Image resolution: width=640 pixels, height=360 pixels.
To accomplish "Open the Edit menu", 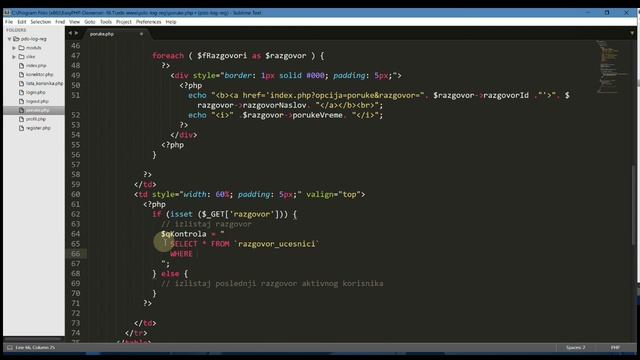I will [x=22, y=22].
